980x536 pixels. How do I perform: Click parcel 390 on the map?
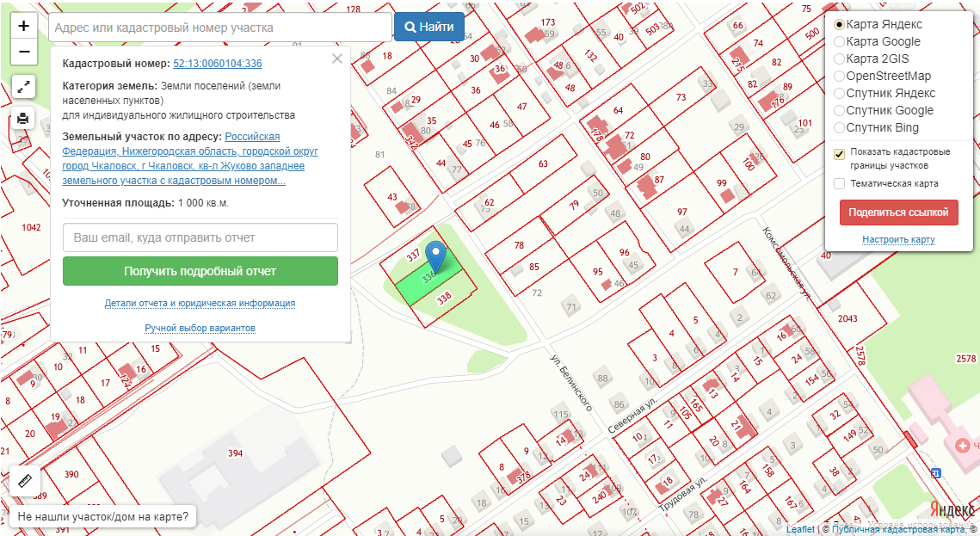pos(72,474)
